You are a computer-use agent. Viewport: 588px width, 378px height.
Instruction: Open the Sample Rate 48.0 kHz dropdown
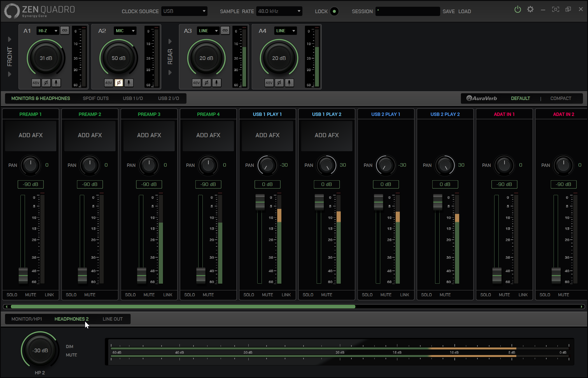[279, 11]
